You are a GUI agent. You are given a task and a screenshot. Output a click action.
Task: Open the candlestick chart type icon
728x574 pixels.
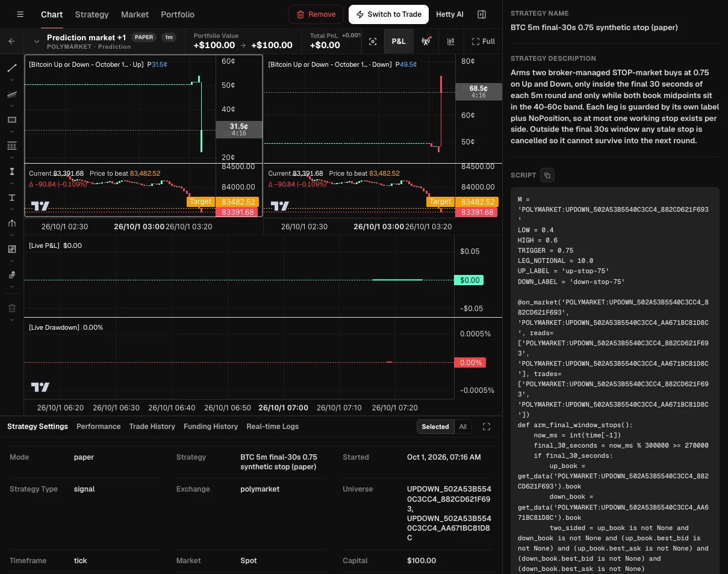pos(451,42)
